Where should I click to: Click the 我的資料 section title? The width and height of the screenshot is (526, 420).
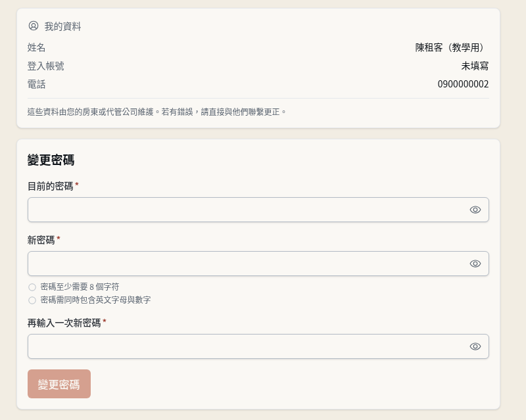62,26
